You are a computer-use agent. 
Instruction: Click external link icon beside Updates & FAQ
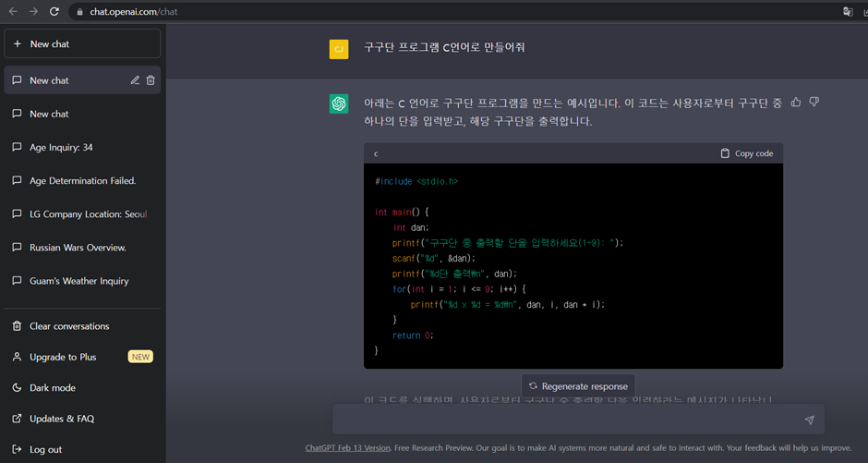click(18, 419)
